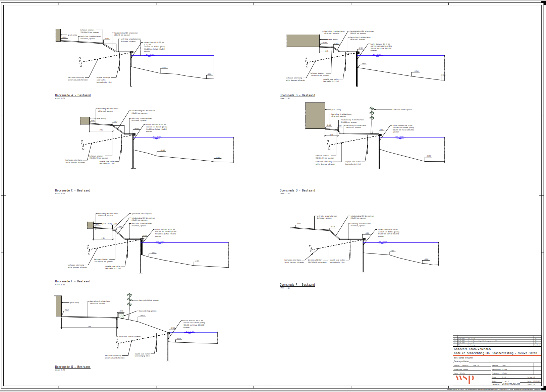The height and width of the screenshot is (392, 546).
Task: Click the 'Doorsnede A - Bestaand' title
Action: coord(73,95)
